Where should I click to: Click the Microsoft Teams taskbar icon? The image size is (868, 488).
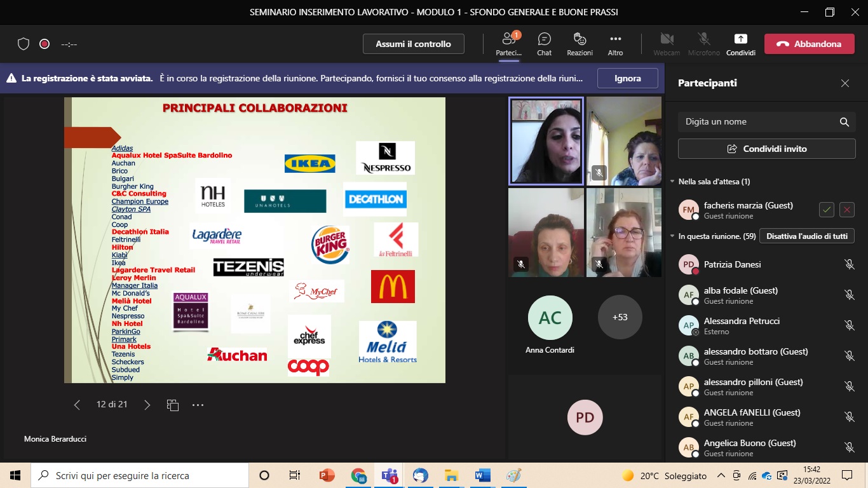(x=390, y=475)
